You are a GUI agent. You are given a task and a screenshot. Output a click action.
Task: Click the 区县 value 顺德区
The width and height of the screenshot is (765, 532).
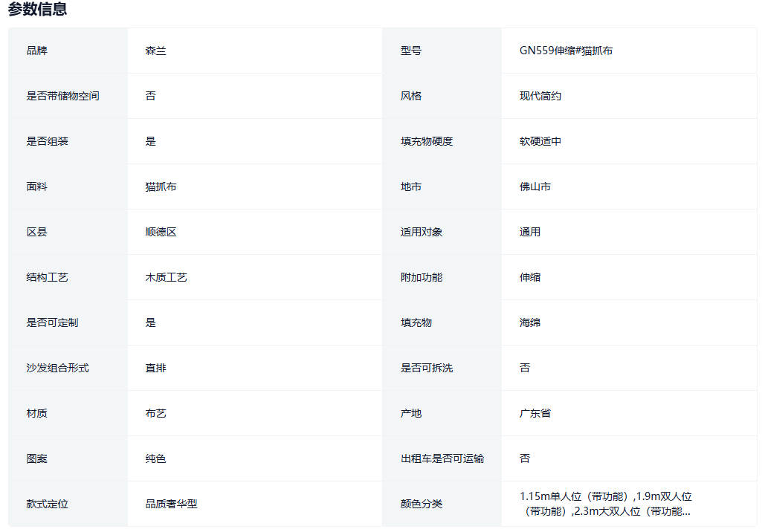(x=161, y=232)
